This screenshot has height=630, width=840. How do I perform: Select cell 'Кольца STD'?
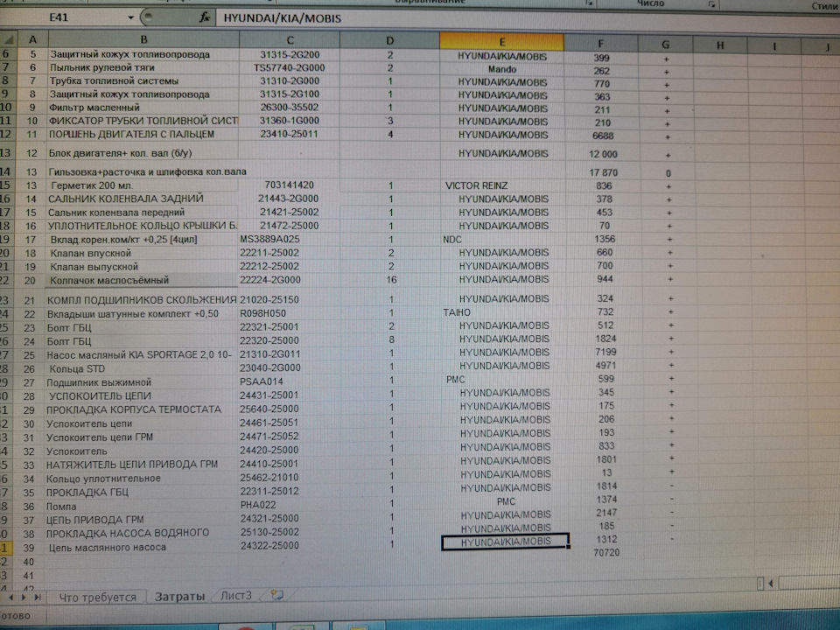pyautogui.click(x=142, y=368)
